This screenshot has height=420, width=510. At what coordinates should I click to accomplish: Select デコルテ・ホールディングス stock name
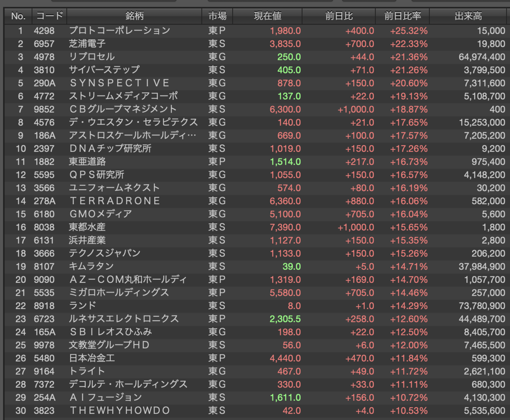(128, 384)
